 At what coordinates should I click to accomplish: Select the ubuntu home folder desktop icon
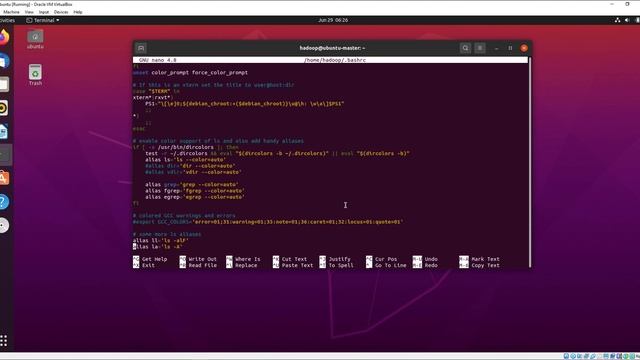click(35, 40)
